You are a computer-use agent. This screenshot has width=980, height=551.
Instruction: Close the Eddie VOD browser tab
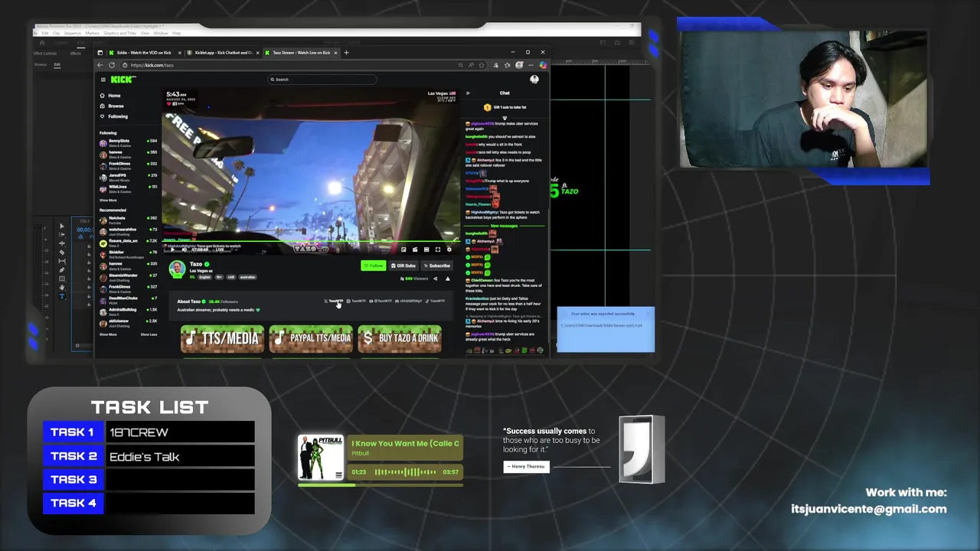(180, 53)
